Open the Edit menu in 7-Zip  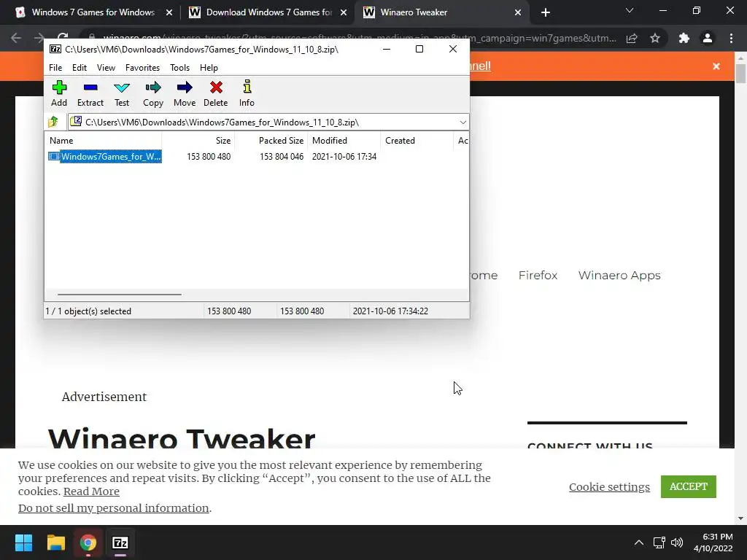(x=79, y=68)
